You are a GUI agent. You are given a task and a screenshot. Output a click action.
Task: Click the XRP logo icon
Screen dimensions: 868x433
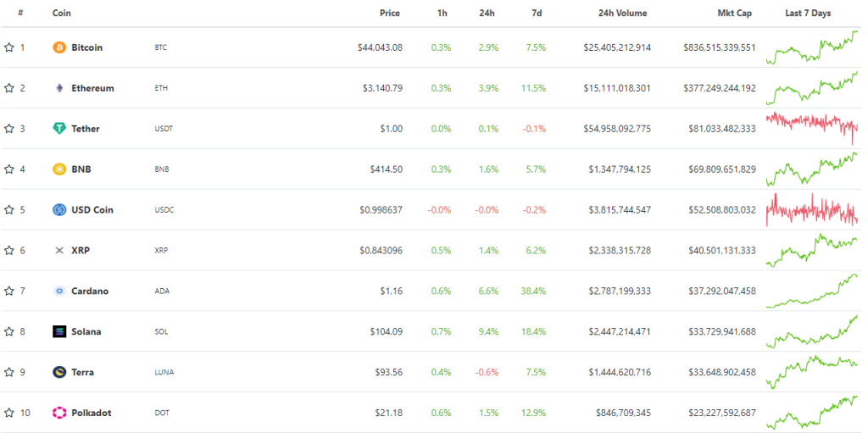pyautogui.click(x=59, y=250)
